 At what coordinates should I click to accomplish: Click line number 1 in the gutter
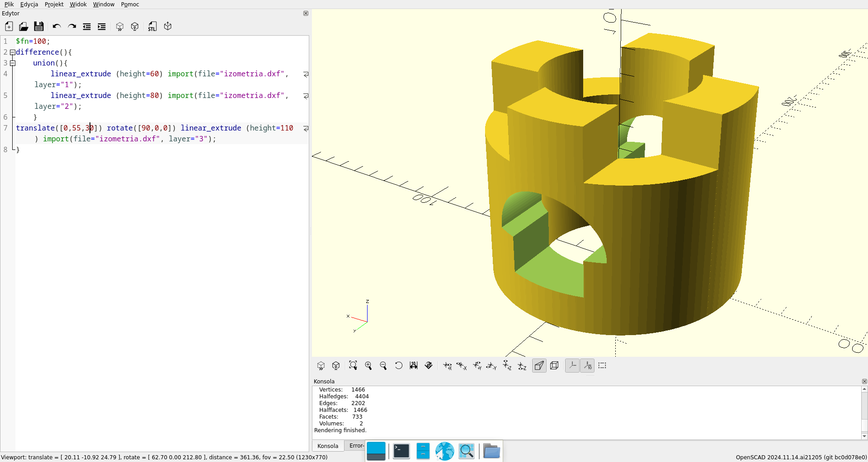coord(5,42)
